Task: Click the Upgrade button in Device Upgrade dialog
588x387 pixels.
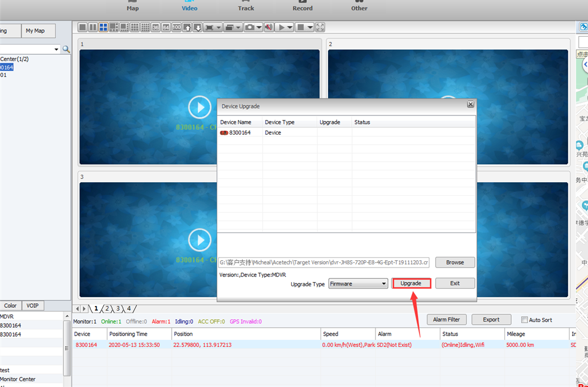Action: (411, 283)
